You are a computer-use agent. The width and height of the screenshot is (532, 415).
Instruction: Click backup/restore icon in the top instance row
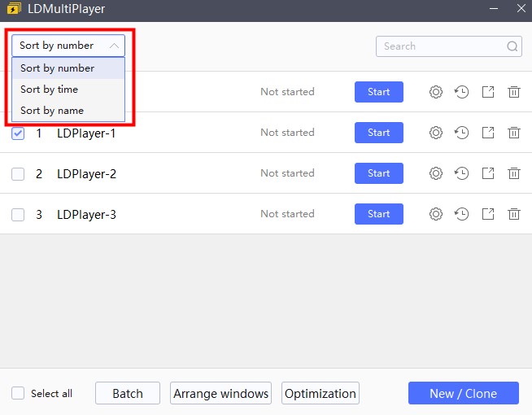461,92
